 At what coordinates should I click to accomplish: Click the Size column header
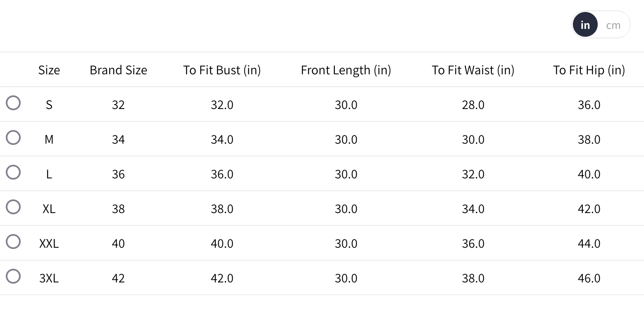(x=49, y=70)
